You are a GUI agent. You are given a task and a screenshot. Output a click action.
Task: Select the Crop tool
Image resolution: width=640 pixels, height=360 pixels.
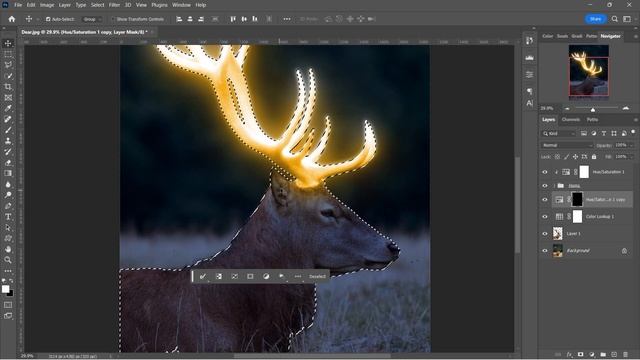8,87
